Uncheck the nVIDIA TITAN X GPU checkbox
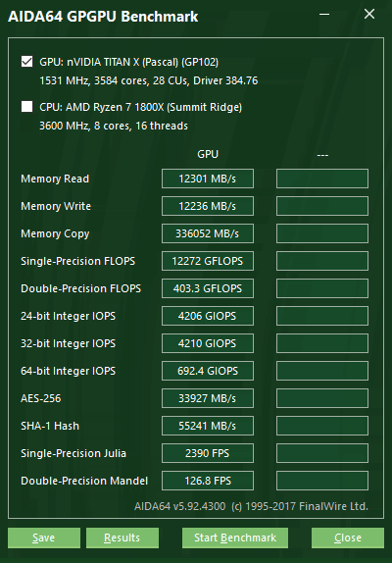The image size is (392, 563). (x=26, y=62)
